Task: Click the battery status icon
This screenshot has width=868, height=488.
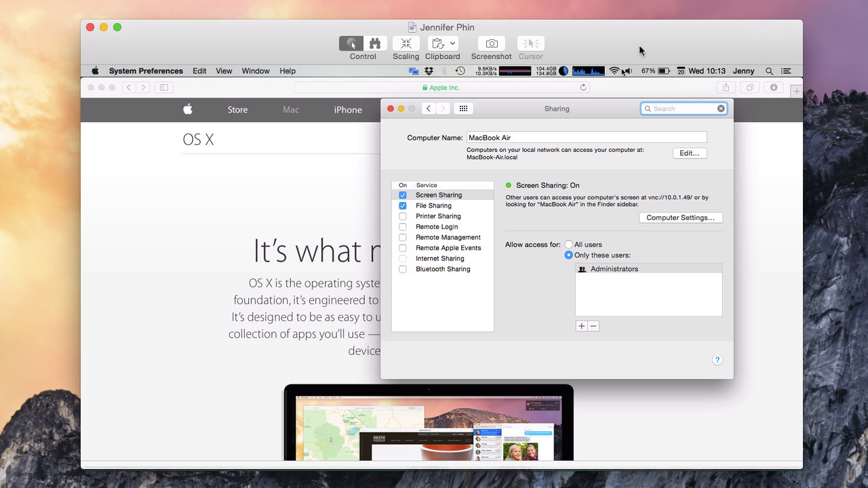Action: [664, 71]
